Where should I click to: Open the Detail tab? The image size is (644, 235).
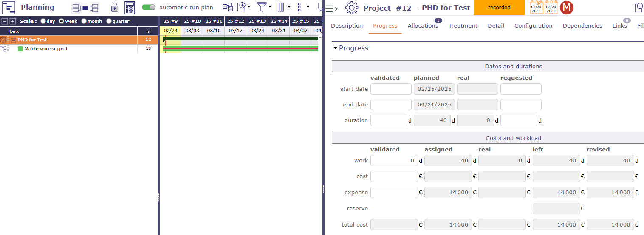(496, 26)
